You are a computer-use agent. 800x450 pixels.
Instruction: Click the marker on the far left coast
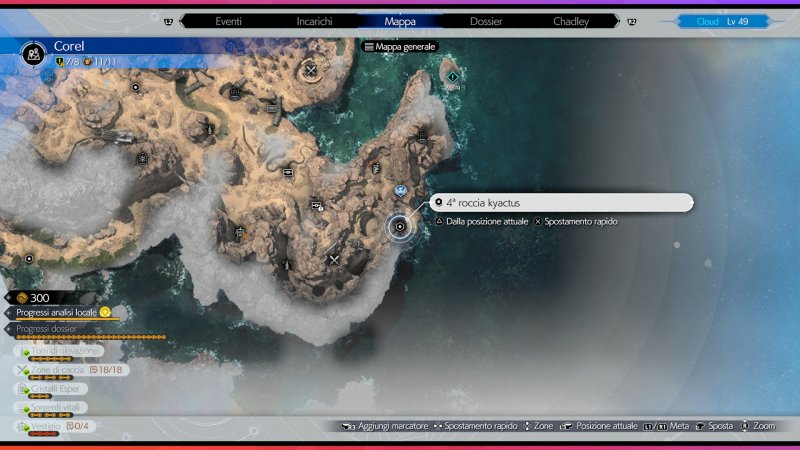click(x=29, y=258)
